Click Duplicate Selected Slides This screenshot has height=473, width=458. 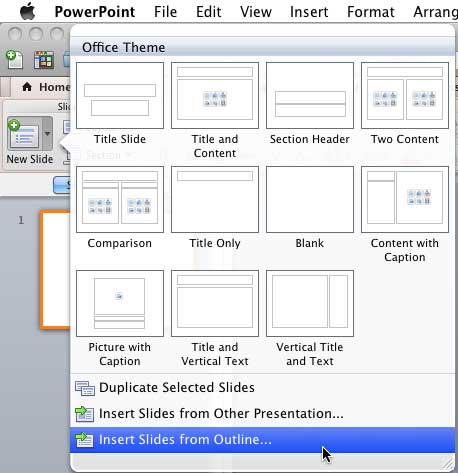pos(262,388)
